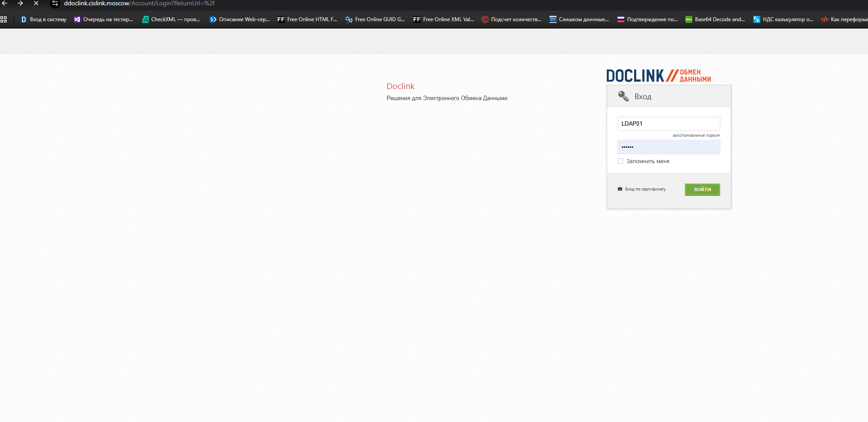The width and height of the screenshot is (868, 422).
Task: Stop page loading with the X button
Action: click(x=36, y=3)
